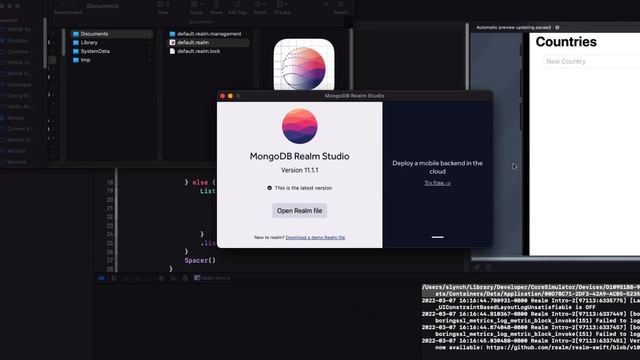Click the Finder column scrollbar beside Documents

pos(64,42)
